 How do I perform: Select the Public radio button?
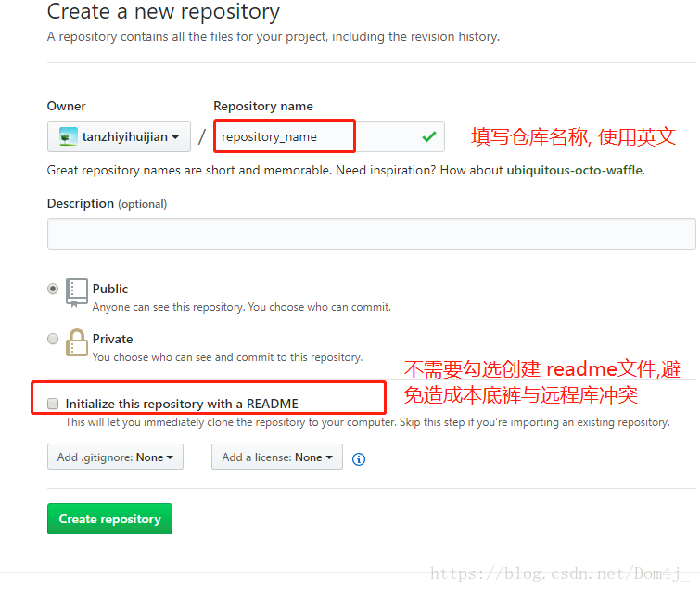coord(53,289)
